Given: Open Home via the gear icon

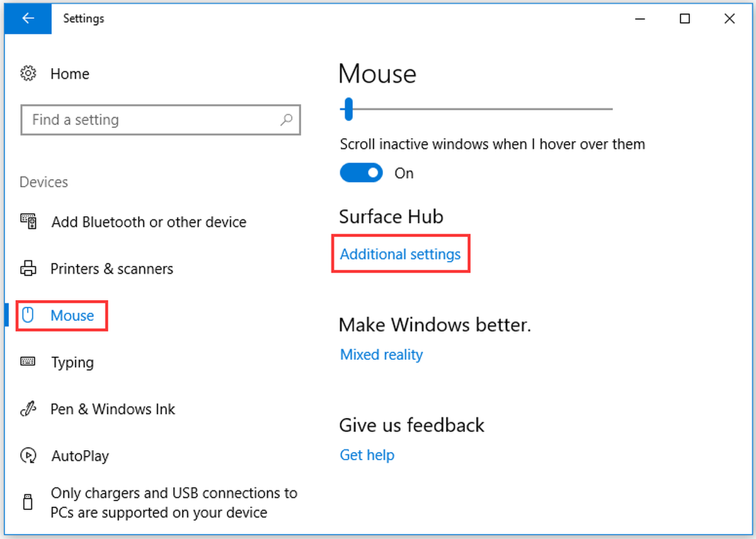Looking at the screenshot, I should coord(28,74).
